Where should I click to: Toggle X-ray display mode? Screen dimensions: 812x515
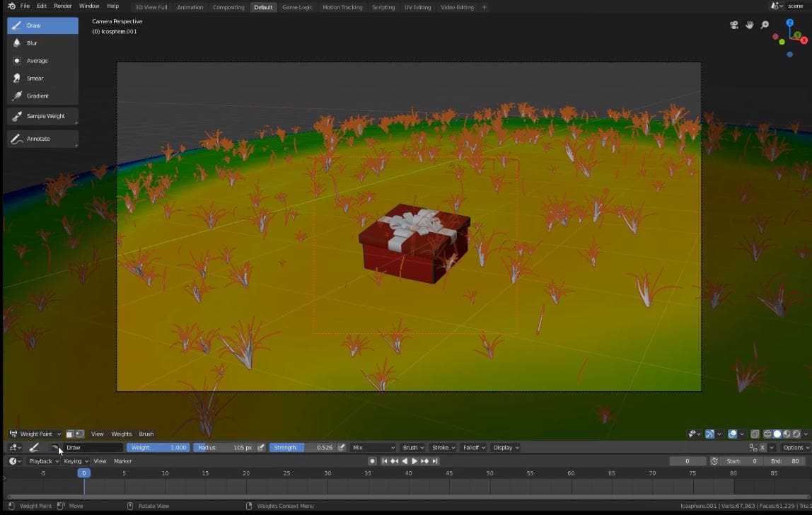click(x=755, y=434)
